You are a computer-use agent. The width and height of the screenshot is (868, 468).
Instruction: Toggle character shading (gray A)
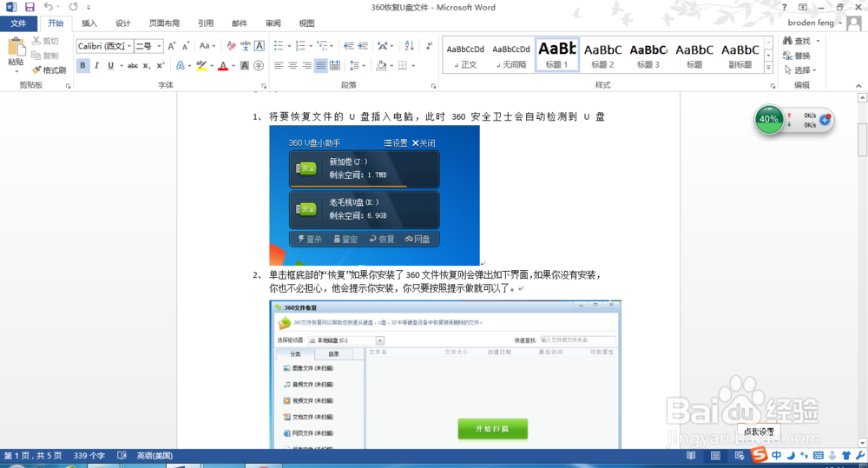pyautogui.click(x=245, y=65)
